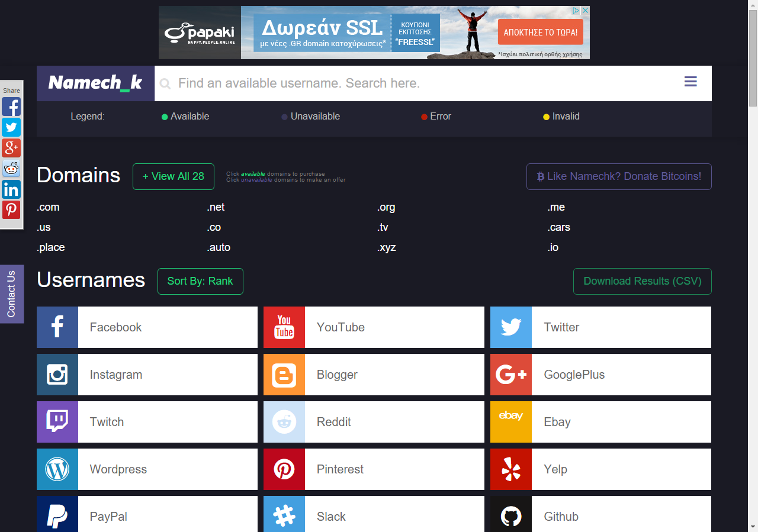Click the Google Plus share icon
The height and width of the screenshot is (532, 758).
(x=11, y=148)
